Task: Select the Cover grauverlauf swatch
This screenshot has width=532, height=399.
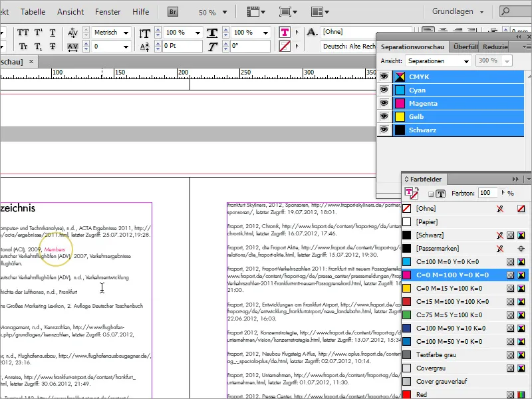Action: pyautogui.click(x=465, y=381)
